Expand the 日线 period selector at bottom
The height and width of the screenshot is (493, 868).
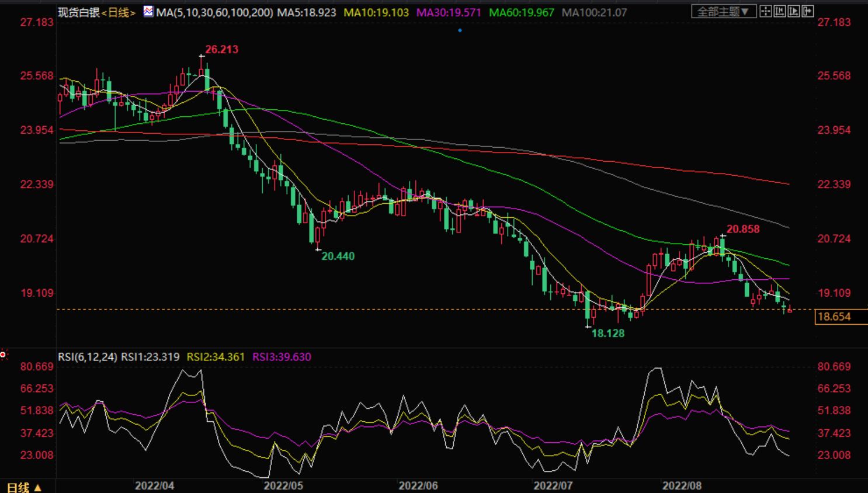pos(24,487)
